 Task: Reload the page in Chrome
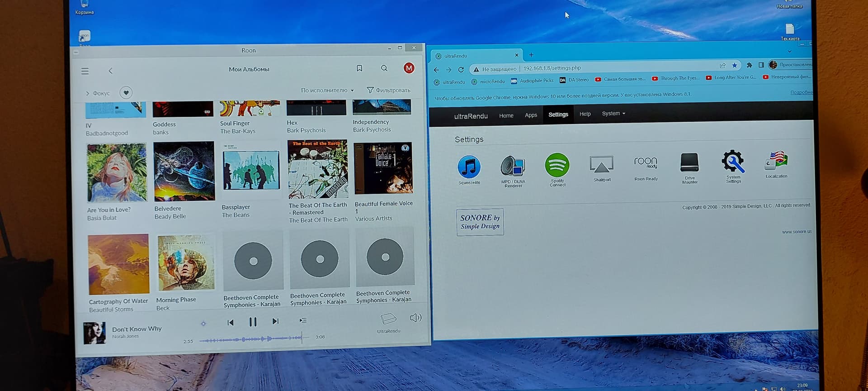[461, 70]
